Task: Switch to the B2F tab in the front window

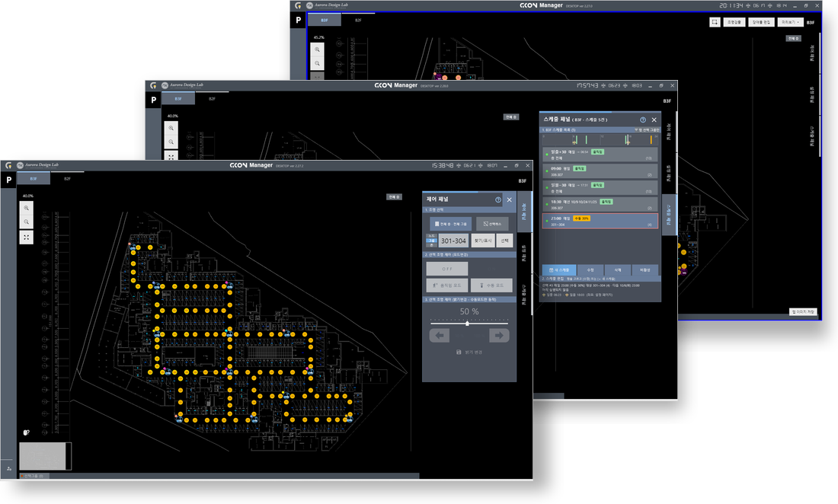Action: click(x=67, y=179)
